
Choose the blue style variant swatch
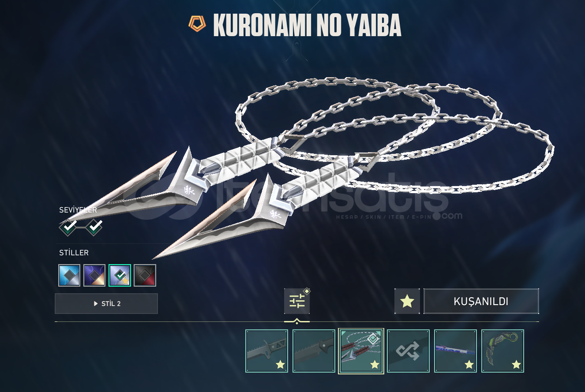tap(69, 276)
